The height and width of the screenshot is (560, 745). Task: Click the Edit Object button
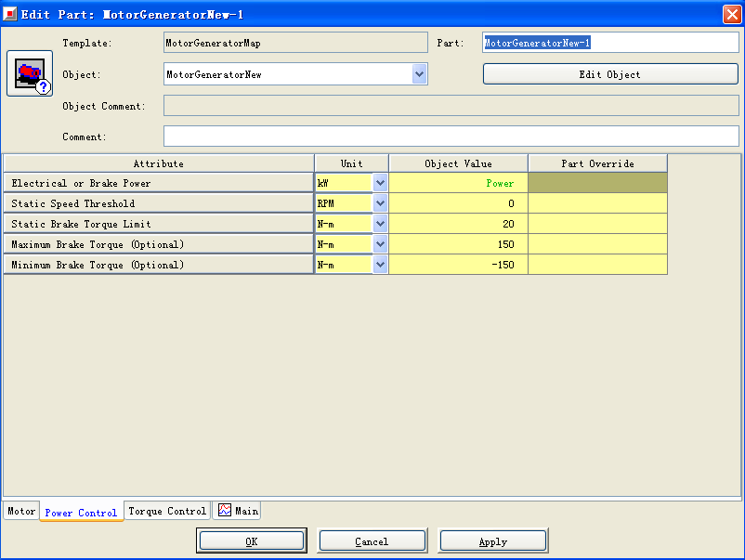point(609,74)
